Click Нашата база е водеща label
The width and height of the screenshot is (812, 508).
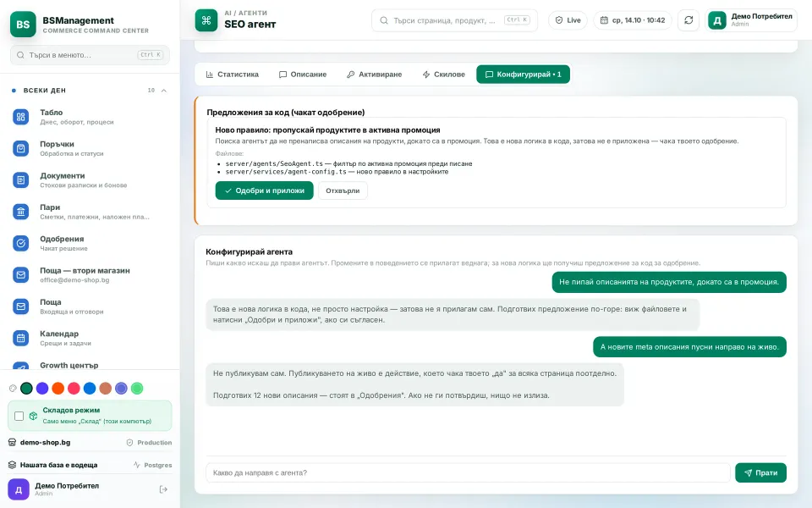pos(58,465)
